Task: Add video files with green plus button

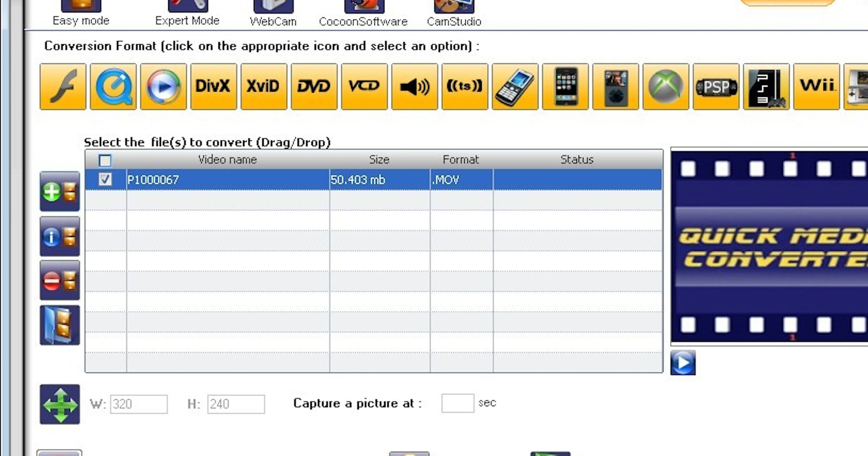Action: tap(60, 191)
